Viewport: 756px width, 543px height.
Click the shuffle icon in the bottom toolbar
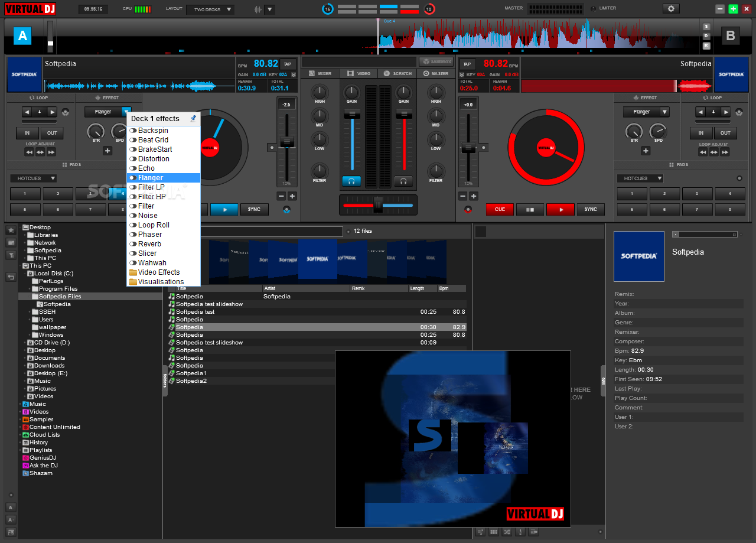(507, 532)
